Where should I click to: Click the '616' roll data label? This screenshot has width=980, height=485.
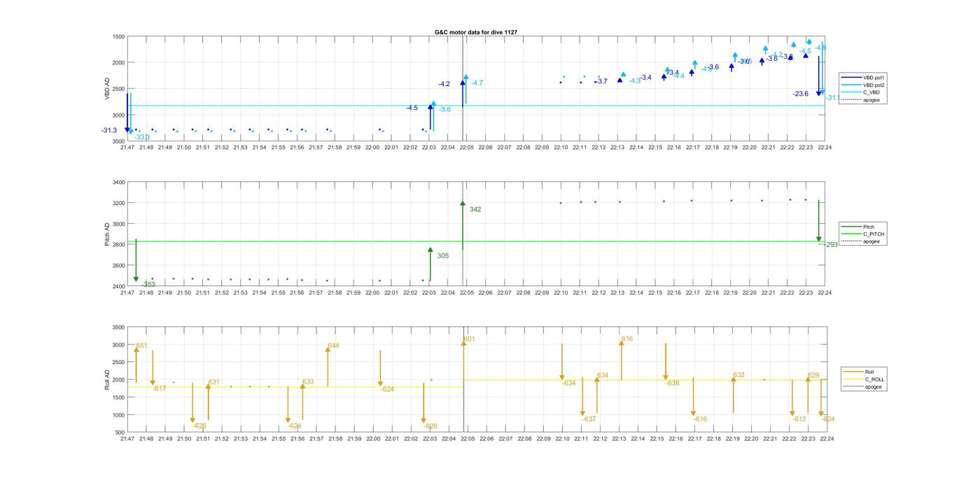click(627, 339)
